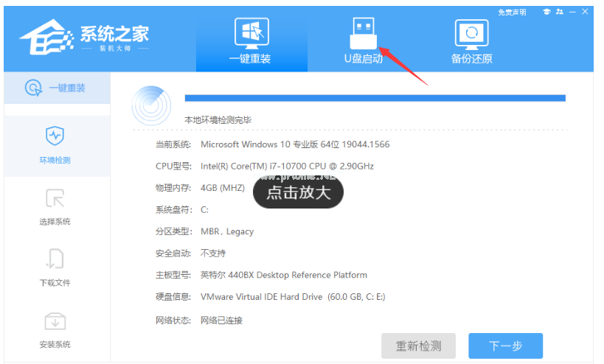The height and width of the screenshot is (364, 604).
Task: Click the radar scan animation icon
Action: tap(150, 105)
